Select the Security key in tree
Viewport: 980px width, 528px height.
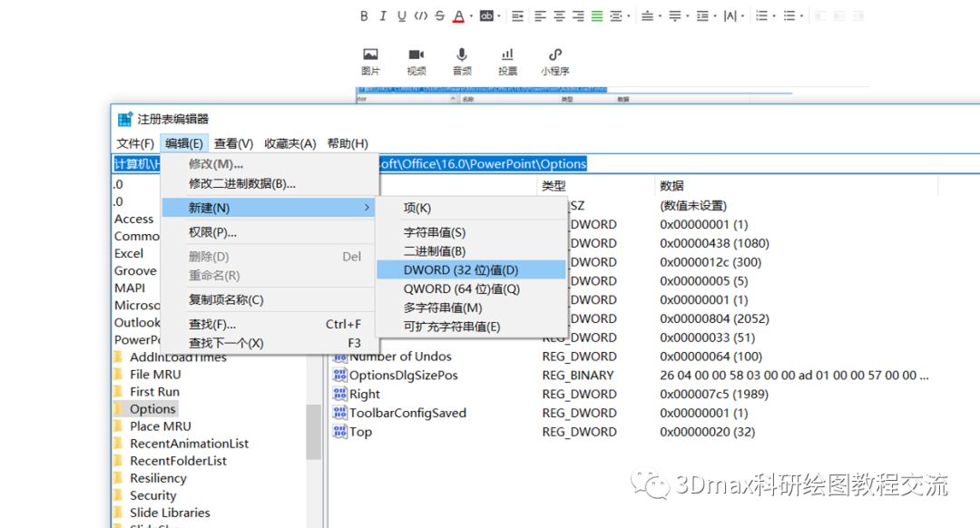(x=152, y=495)
